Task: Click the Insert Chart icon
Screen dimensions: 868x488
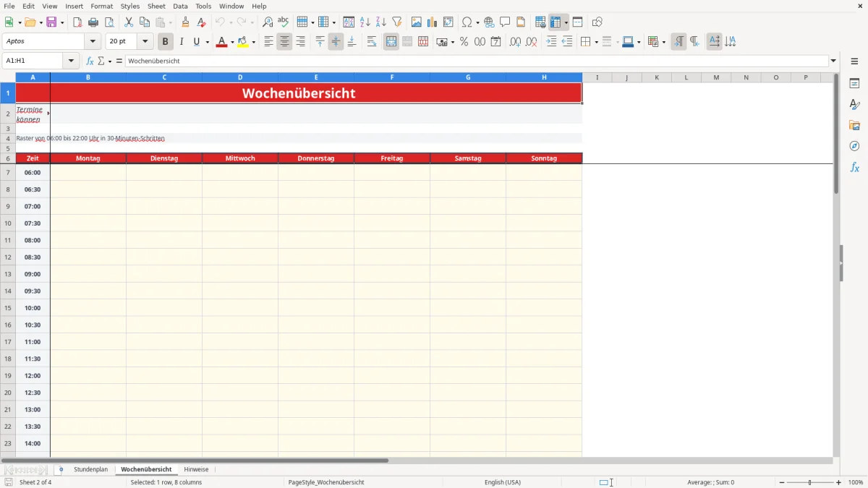Action: coord(433,22)
